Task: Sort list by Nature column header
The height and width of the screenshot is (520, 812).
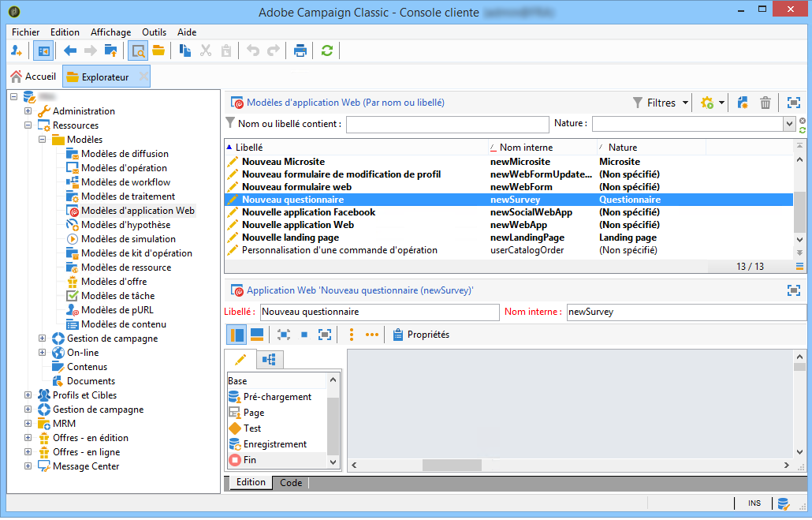Action: point(651,148)
